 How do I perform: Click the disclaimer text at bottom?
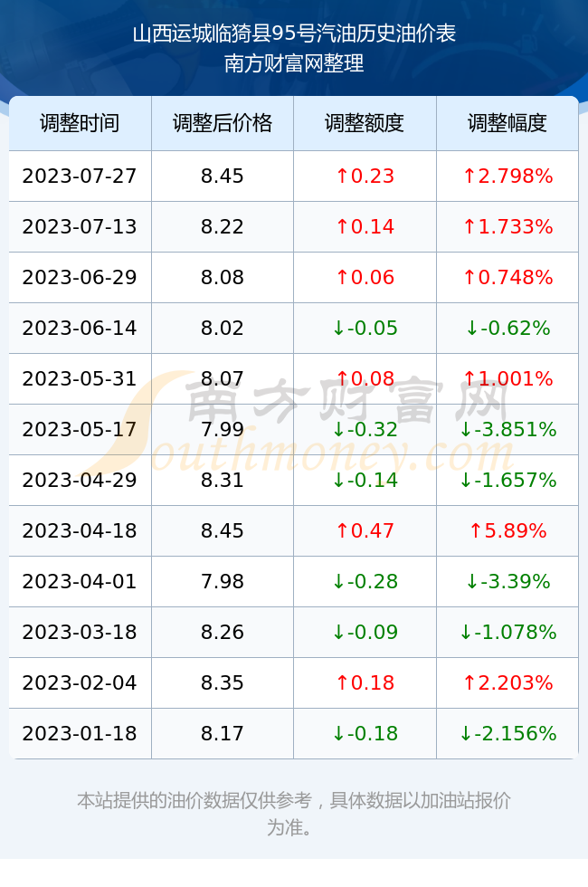(294, 814)
